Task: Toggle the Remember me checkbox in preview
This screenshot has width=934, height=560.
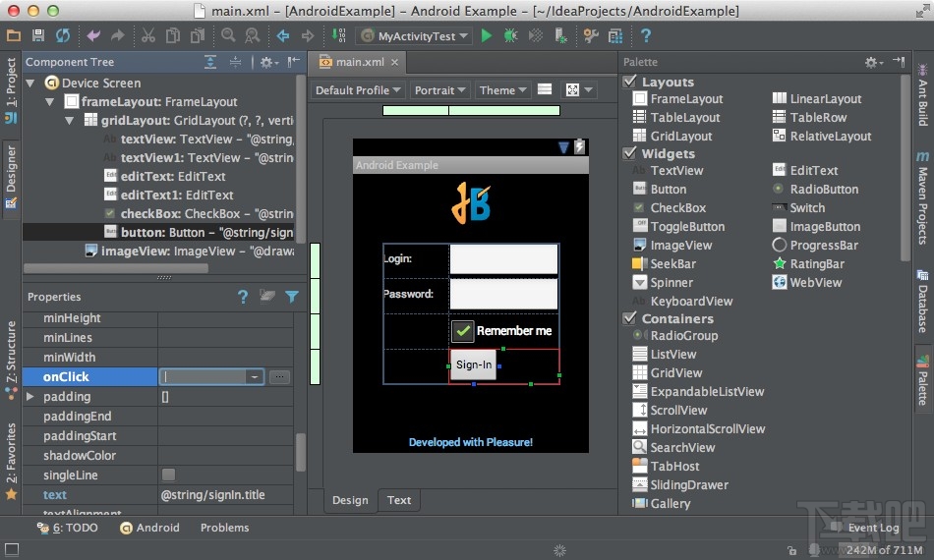Action: click(462, 331)
